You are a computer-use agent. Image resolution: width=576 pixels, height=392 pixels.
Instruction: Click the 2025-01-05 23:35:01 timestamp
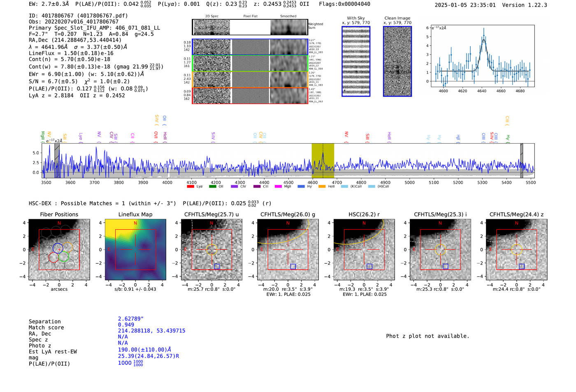[x=465, y=5]
